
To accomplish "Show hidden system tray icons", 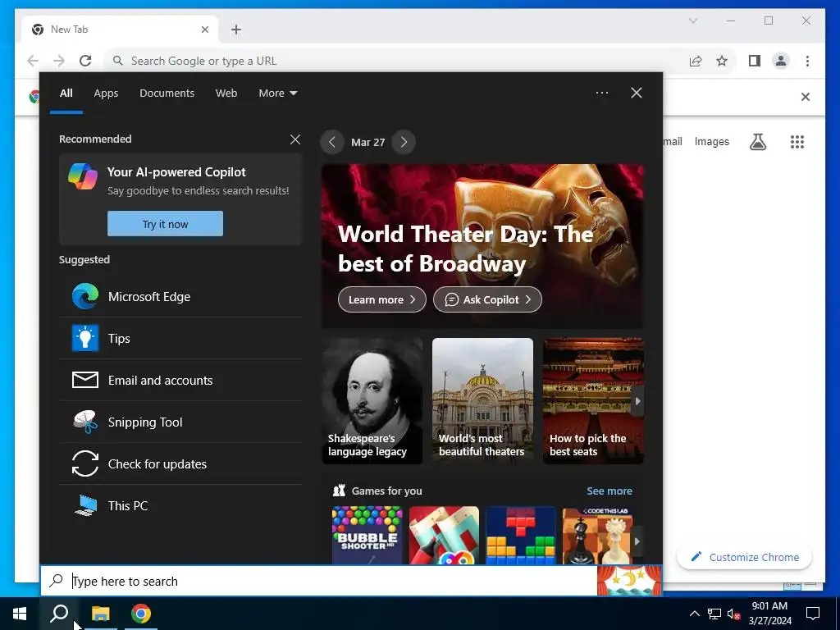I will tap(694, 614).
